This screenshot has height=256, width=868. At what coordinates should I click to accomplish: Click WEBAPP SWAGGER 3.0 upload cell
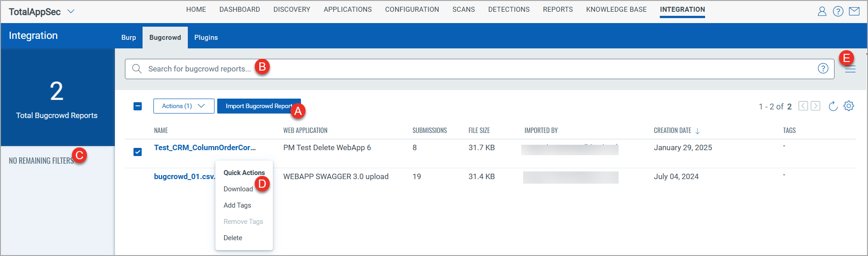pyautogui.click(x=336, y=176)
